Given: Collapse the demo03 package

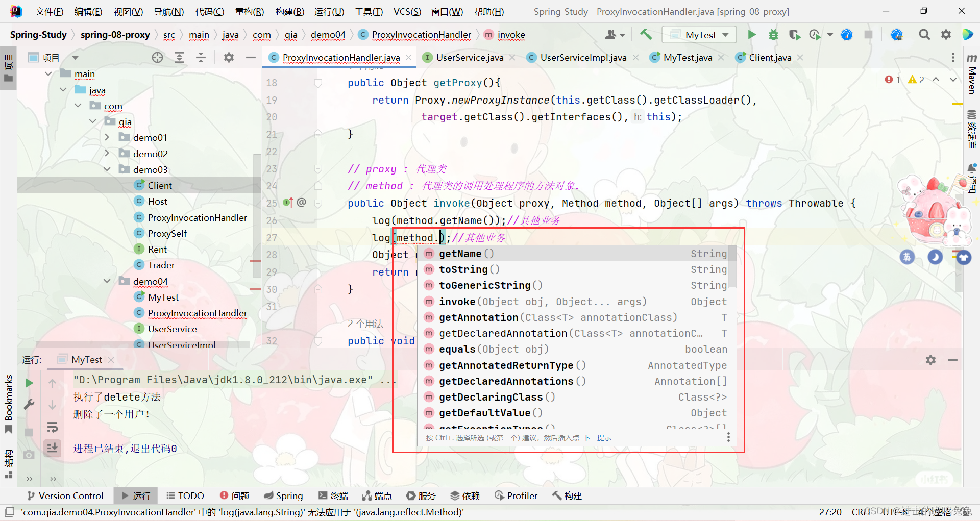Looking at the screenshot, I should (107, 169).
